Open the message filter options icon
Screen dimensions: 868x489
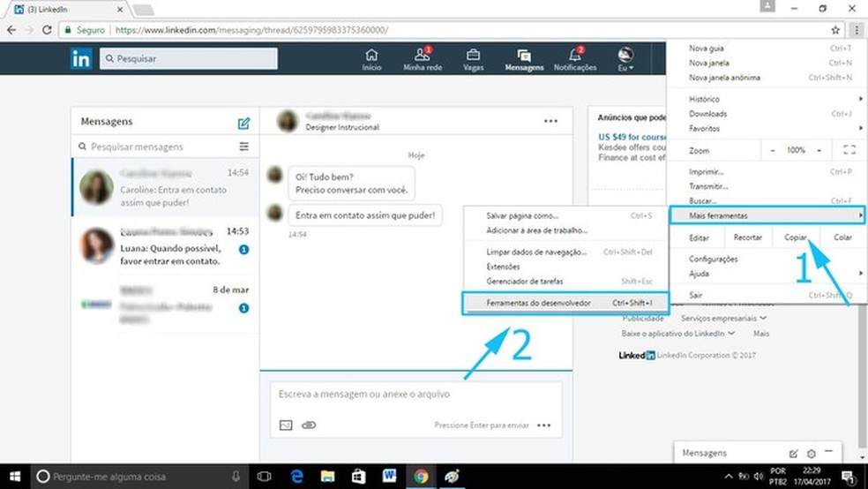(x=244, y=147)
